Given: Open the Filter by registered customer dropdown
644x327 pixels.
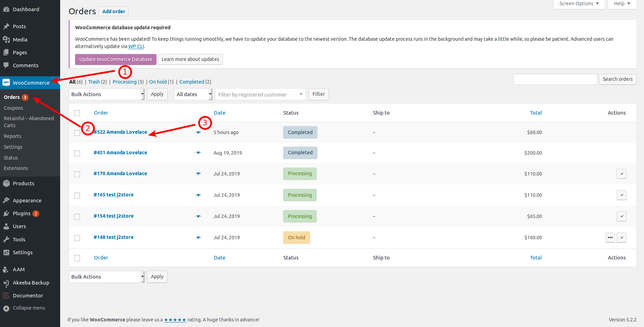Looking at the screenshot, I should point(260,94).
